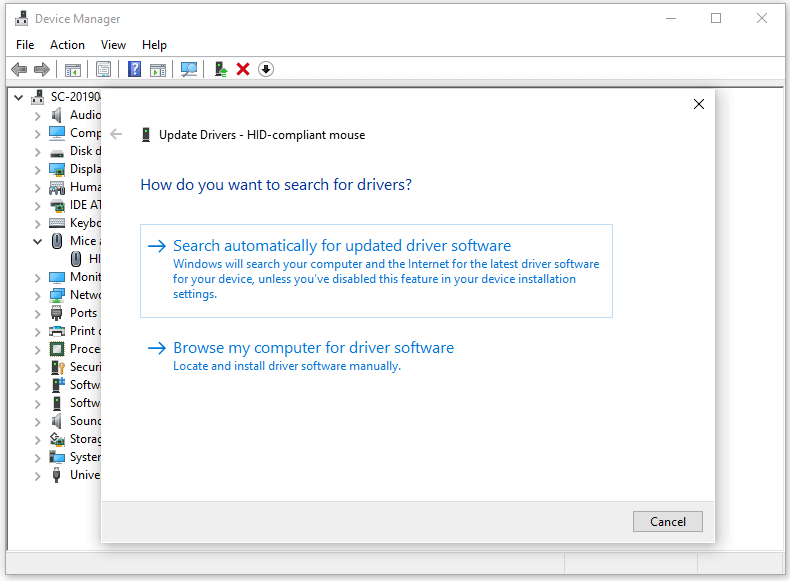Click the Mice category mouse icon
This screenshot has height=581, width=790.
[x=57, y=241]
